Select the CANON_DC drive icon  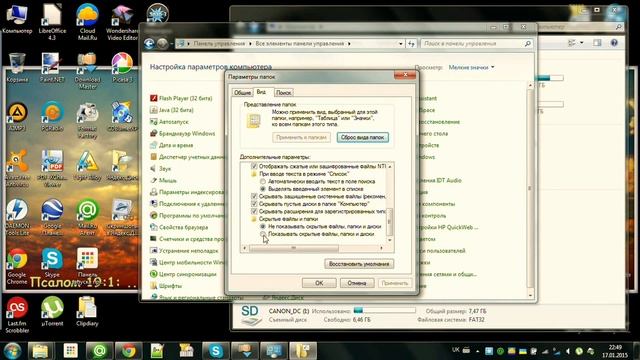click(249, 315)
